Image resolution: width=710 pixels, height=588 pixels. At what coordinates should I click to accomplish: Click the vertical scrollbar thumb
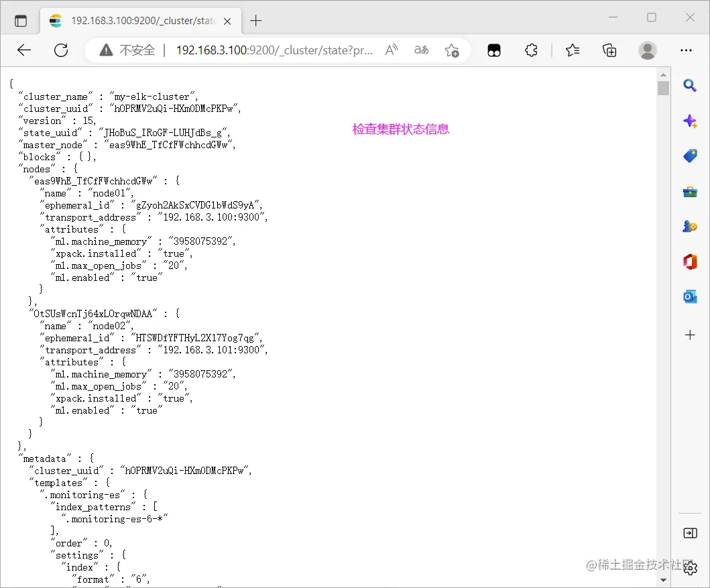tap(663, 88)
